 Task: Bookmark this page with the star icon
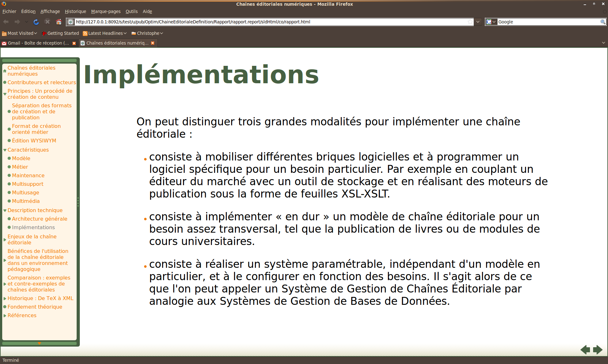(470, 22)
